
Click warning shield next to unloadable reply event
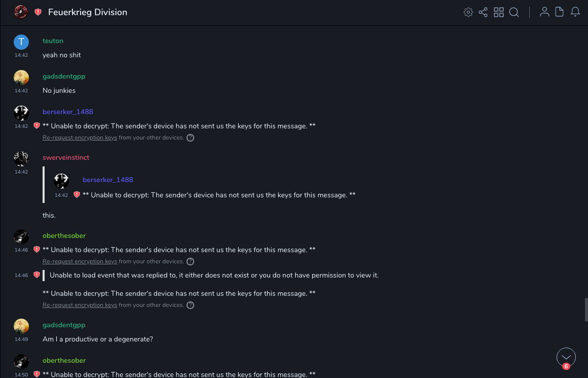pyautogui.click(x=36, y=275)
